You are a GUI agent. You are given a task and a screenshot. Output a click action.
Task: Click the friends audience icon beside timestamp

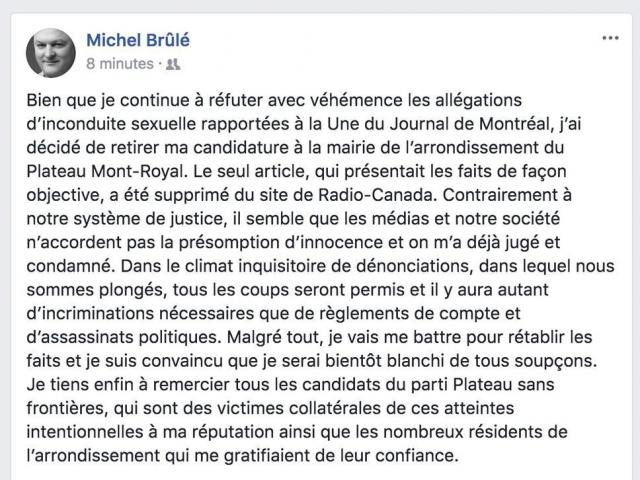tap(174, 64)
